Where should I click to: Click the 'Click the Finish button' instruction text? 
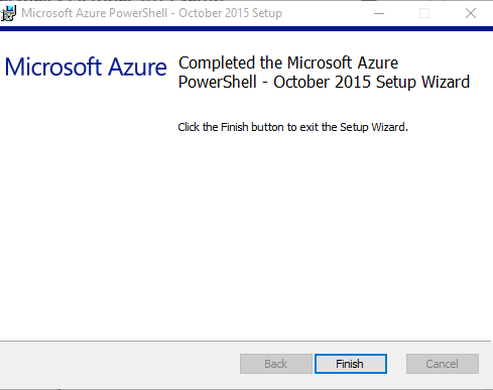293,127
